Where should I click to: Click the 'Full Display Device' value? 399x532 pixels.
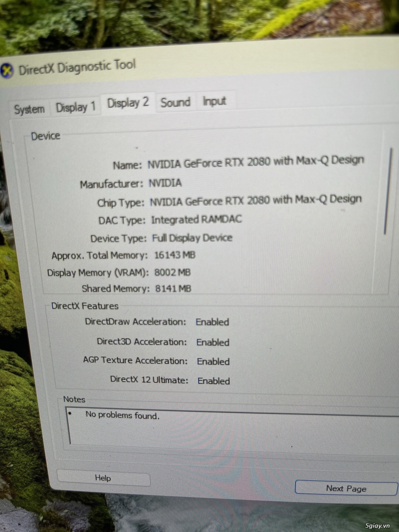[192, 238]
